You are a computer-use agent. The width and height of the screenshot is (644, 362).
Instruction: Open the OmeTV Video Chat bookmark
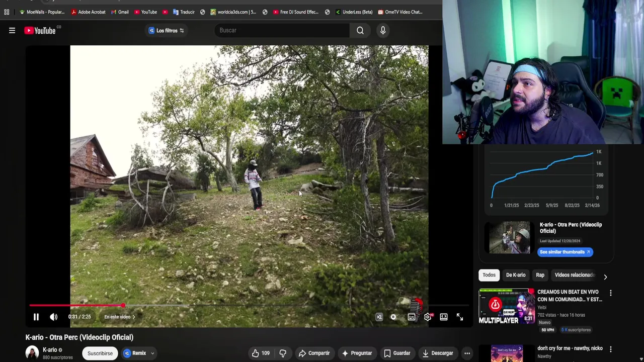tap(400, 12)
